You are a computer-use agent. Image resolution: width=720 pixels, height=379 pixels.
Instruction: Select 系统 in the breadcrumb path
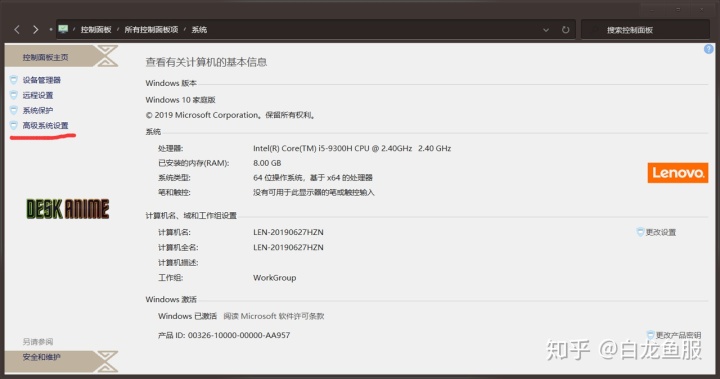click(199, 30)
